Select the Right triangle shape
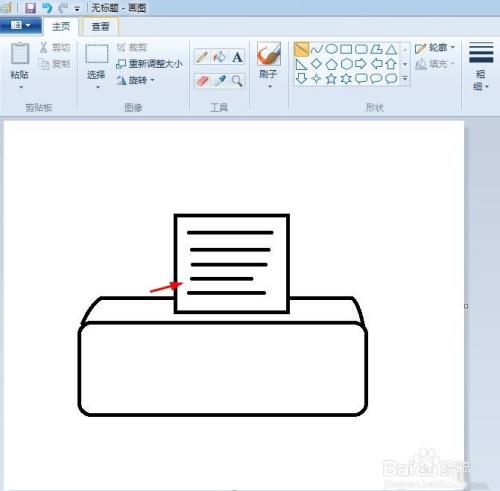This screenshot has height=491, width=500. [x=301, y=64]
